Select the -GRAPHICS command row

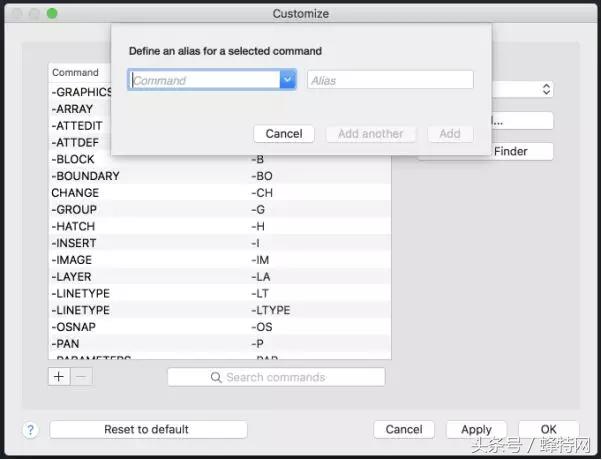pos(81,92)
